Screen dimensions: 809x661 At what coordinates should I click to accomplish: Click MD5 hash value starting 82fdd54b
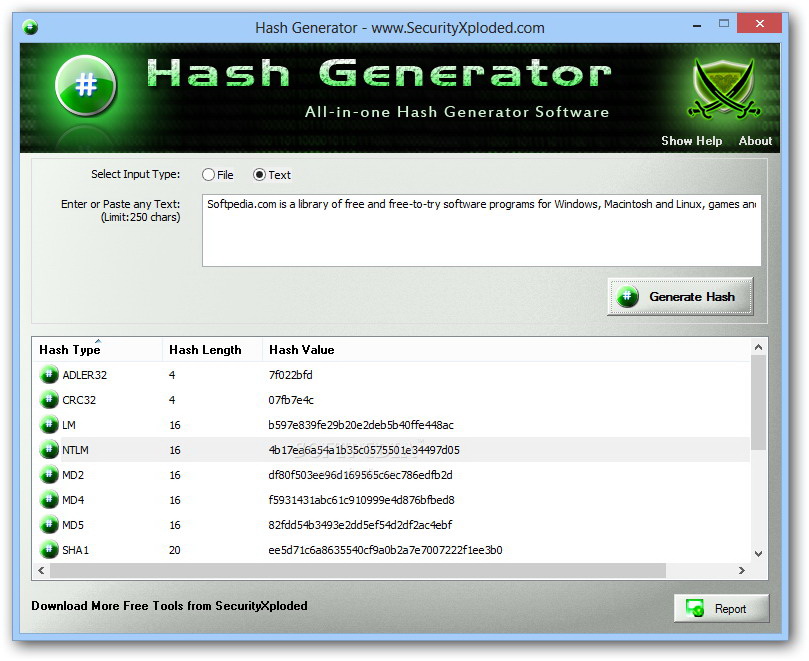pyautogui.click(x=360, y=525)
